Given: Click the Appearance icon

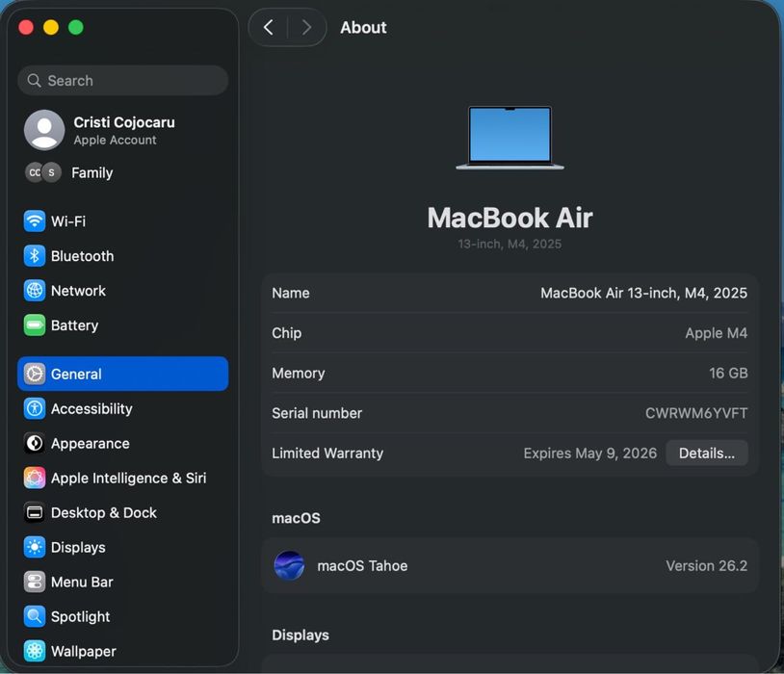Looking at the screenshot, I should click(35, 443).
